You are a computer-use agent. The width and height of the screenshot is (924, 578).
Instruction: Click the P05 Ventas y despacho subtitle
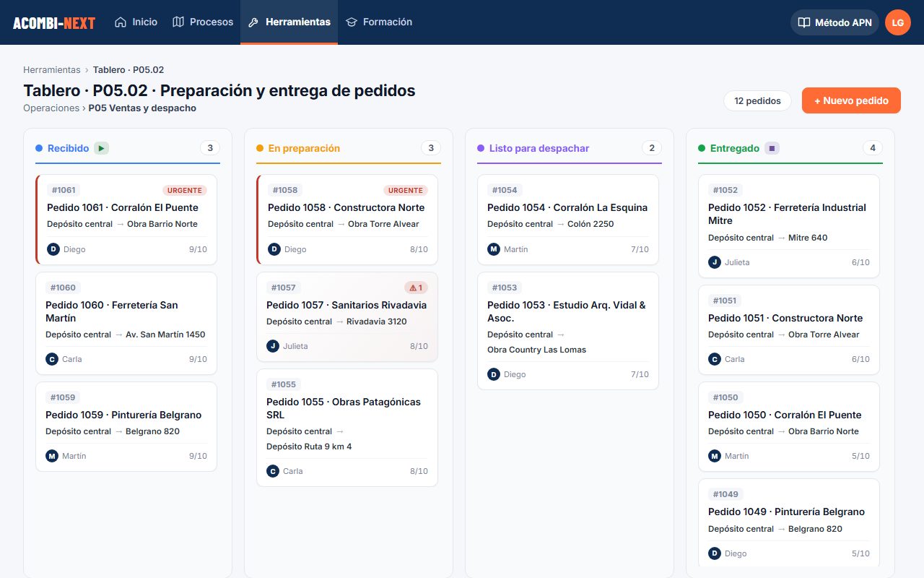click(x=142, y=108)
